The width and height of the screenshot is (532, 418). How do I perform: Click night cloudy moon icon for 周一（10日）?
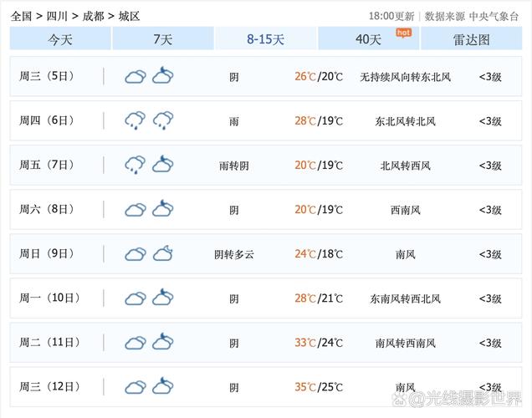pyautogui.click(x=163, y=297)
